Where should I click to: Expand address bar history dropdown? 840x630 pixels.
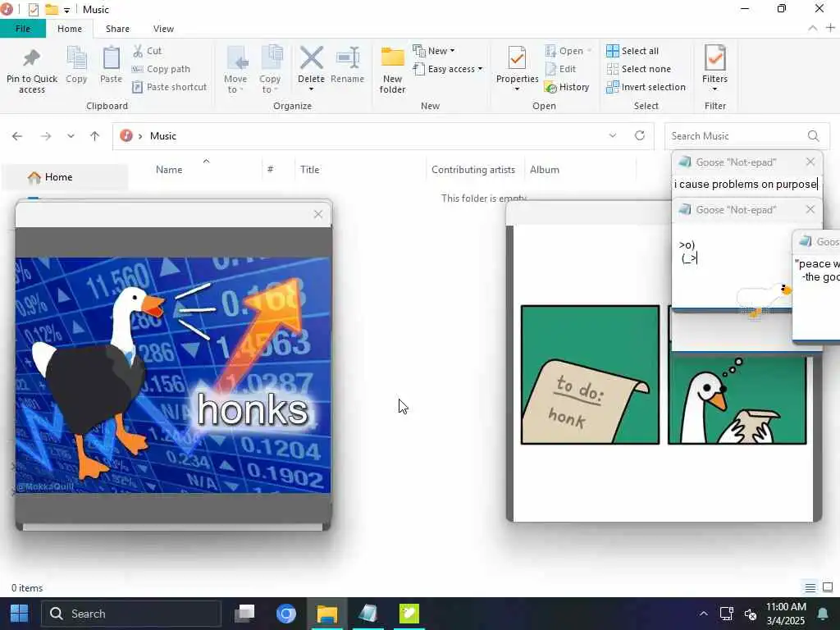point(612,136)
